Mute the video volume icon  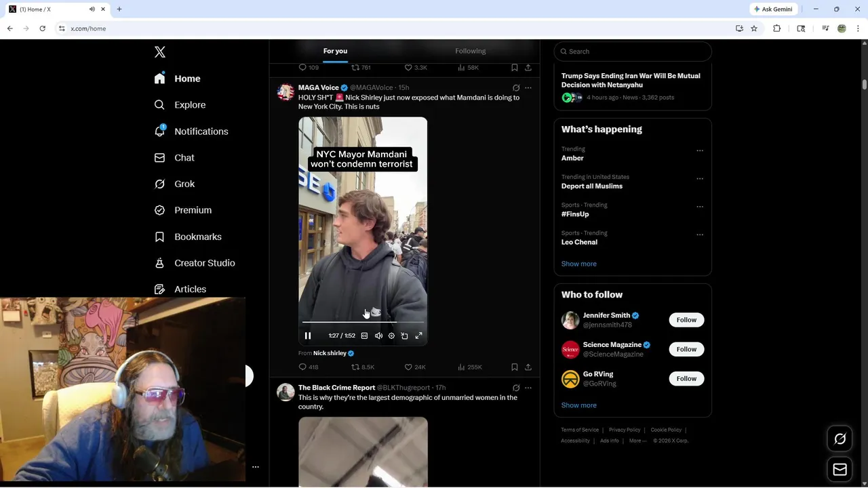378,335
